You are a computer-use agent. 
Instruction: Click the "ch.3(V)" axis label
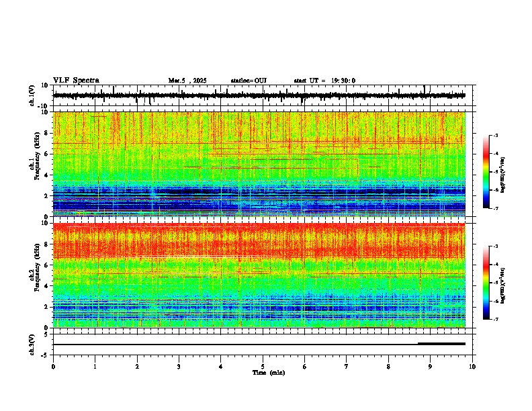[x=32, y=345]
